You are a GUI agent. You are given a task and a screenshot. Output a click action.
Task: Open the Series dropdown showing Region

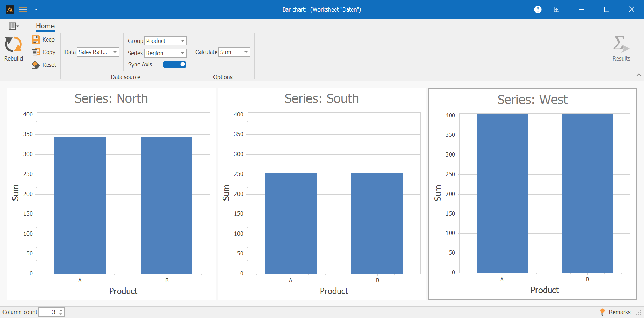(x=166, y=53)
